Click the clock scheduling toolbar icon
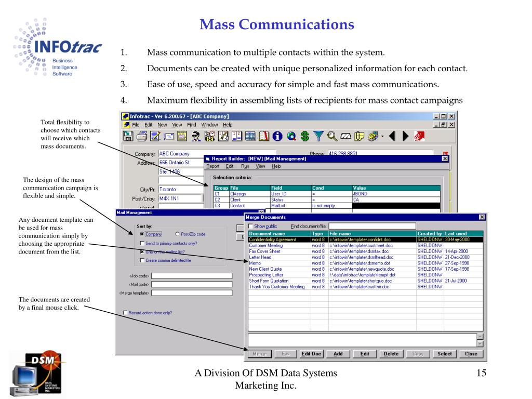Screen dimensions: 532x399 tap(210, 136)
